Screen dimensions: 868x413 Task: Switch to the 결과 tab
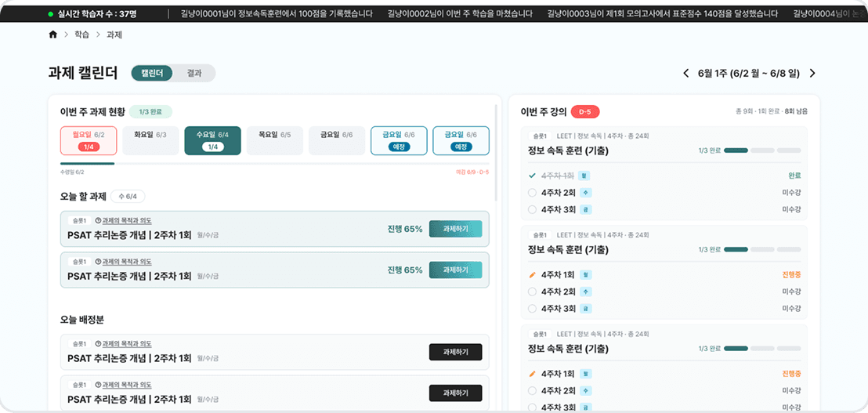tap(194, 73)
